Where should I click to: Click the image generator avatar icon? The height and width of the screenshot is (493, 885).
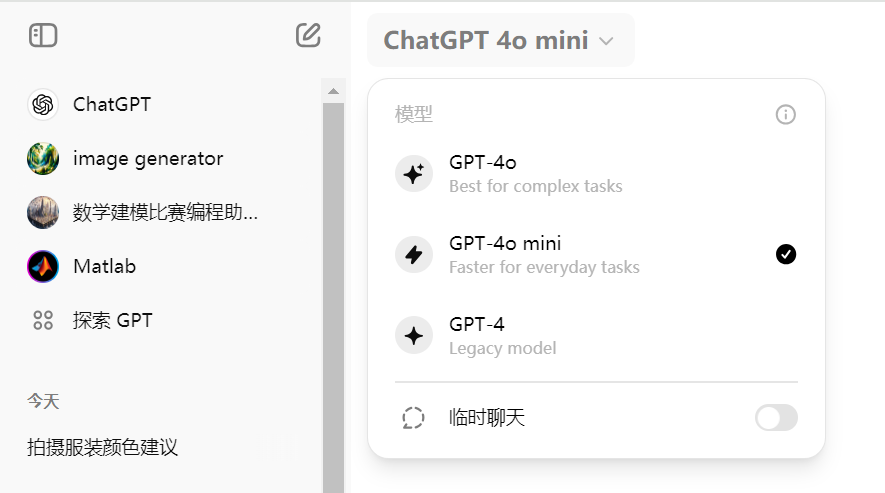(43, 159)
